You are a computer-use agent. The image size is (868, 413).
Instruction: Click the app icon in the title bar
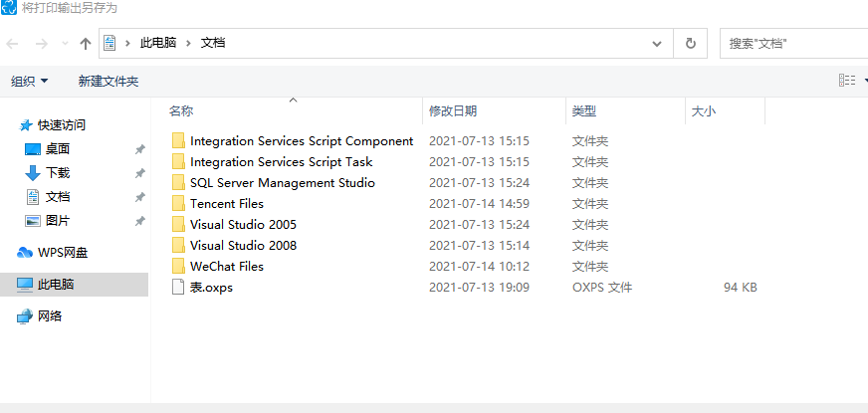(x=8, y=7)
